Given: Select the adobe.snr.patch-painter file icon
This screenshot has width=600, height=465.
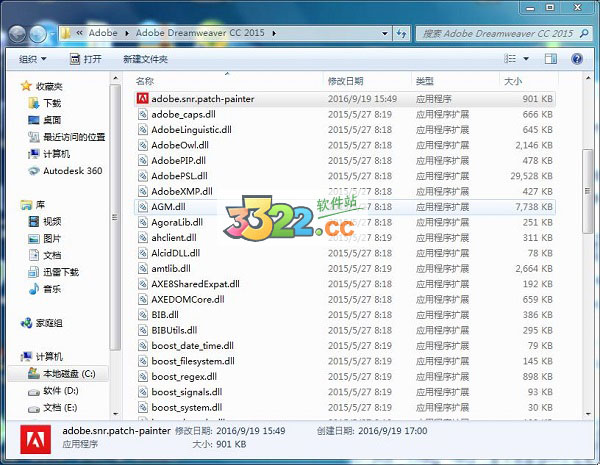Looking at the screenshot, I should coord(142,98).
